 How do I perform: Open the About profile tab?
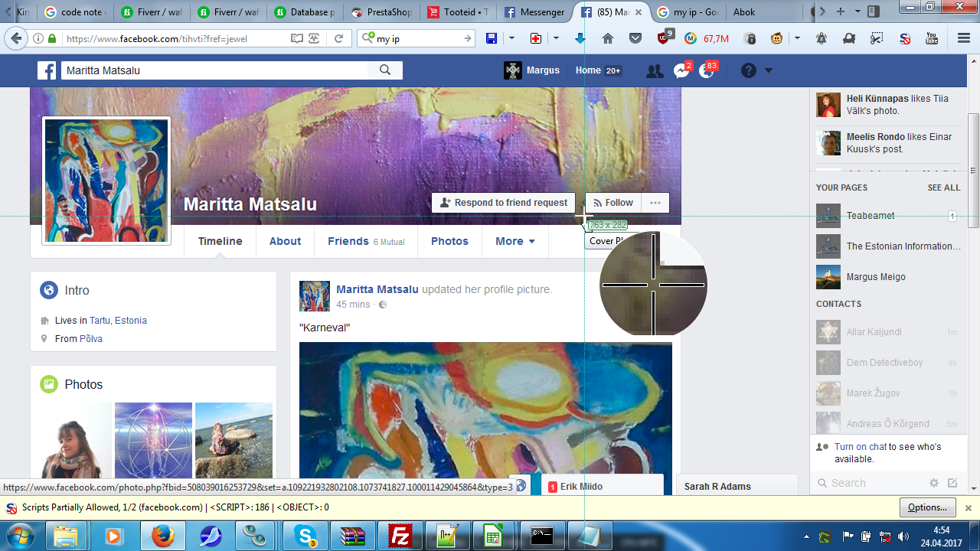tap(285, 241)
